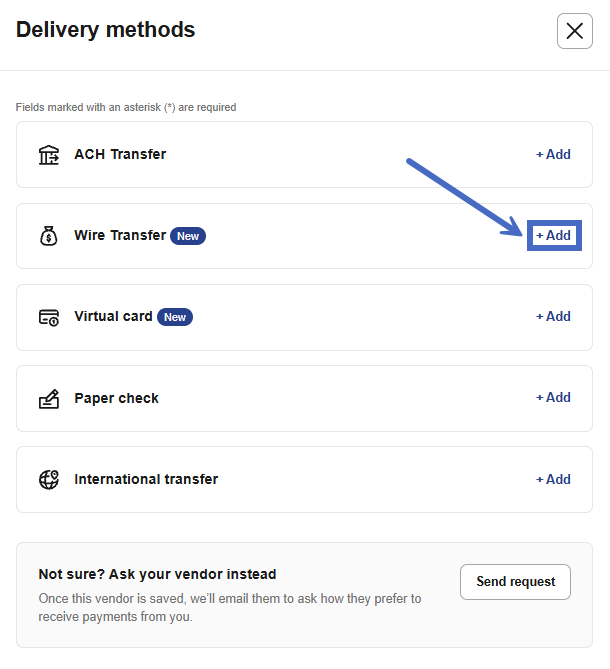Select the Paper check label
The image size is (610, 669).
(x=116, y=398)
